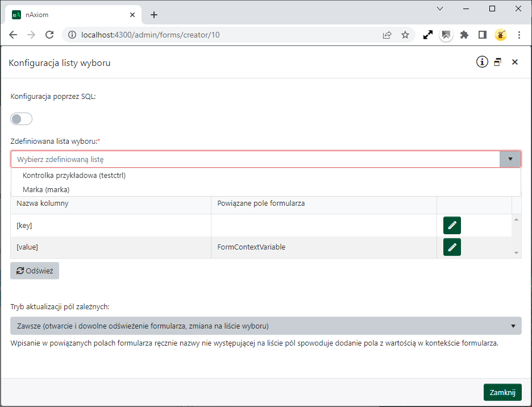Collapse the Zdefiniowana lista wyboru dropdown arrow
Screen dimensions: 532x407
pos(510,159)
